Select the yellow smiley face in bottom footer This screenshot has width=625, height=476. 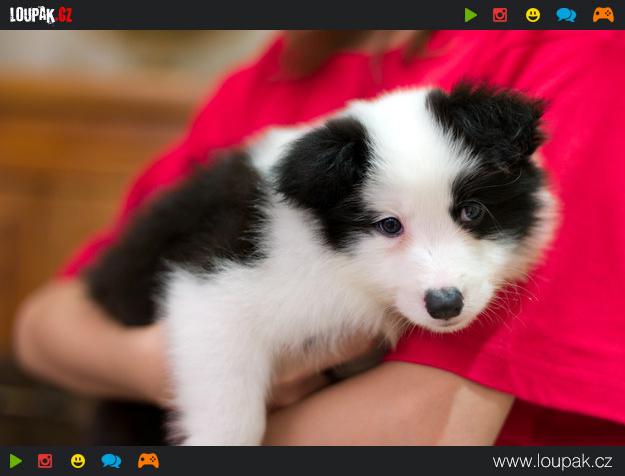point(78,461)
